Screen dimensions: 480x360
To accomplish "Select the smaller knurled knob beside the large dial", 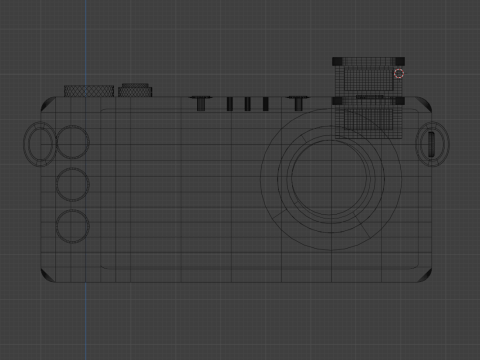I will [135, 90].
